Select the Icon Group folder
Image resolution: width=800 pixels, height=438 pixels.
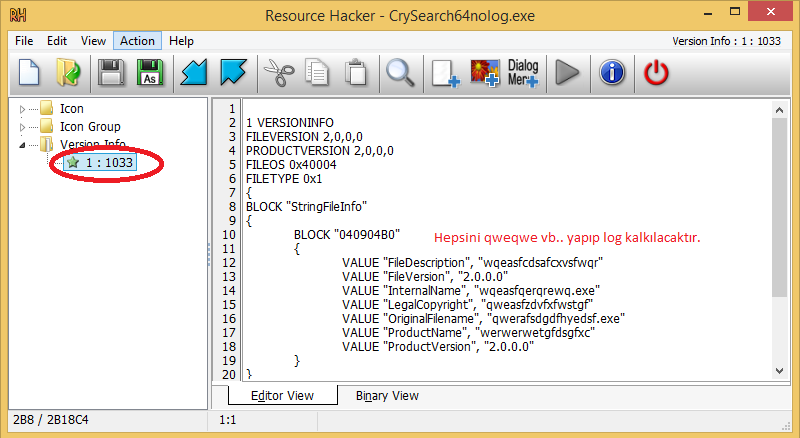click(81, 126)
